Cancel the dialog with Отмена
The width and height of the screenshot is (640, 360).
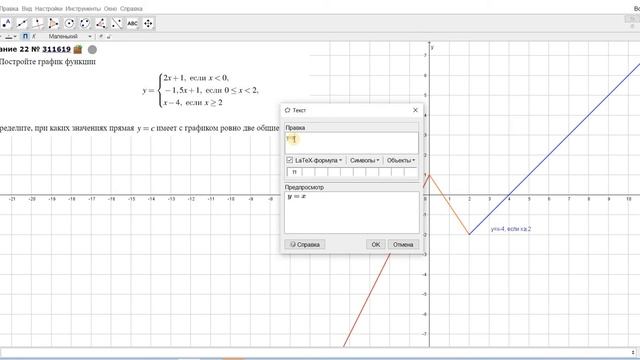(x=403, y=244)
